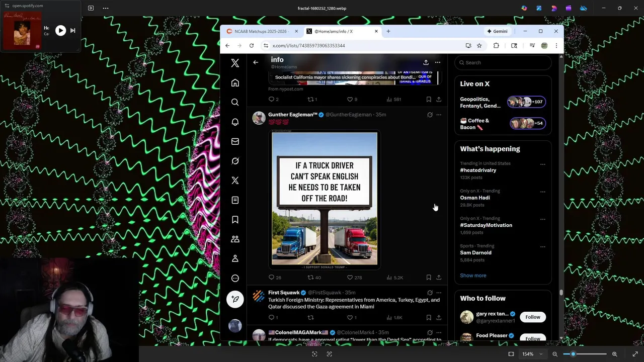Open more options for info list
Screen dimensions: 644x362
tap(438, 62)
